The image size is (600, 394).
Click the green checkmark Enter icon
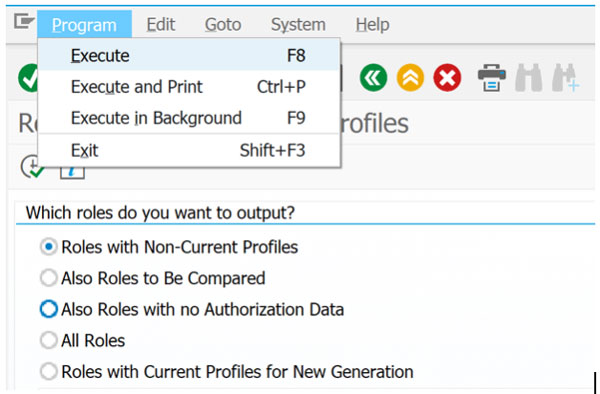28,78
